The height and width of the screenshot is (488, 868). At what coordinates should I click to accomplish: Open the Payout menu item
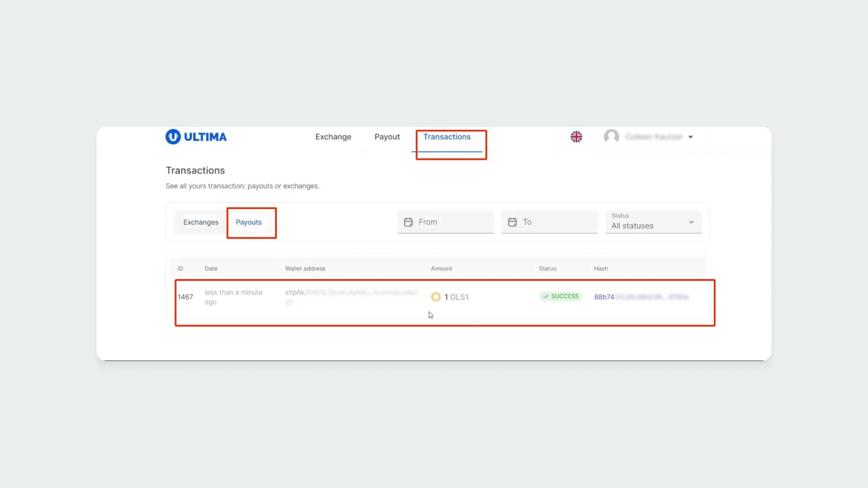[387, 137]
